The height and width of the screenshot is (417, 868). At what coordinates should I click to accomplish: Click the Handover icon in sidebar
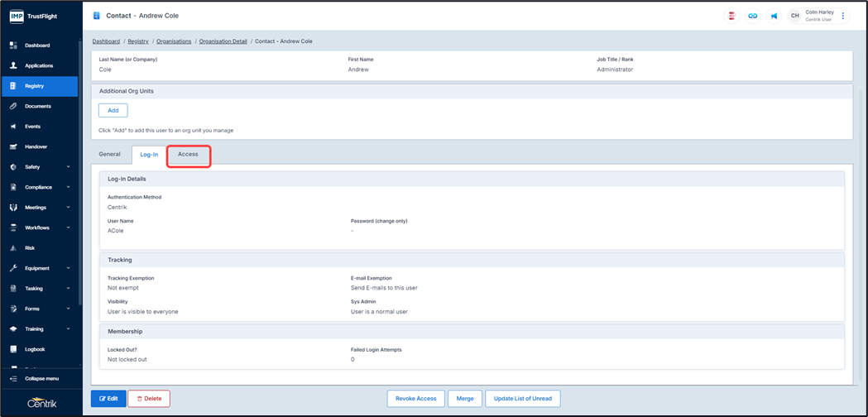(x=13, y=146)
